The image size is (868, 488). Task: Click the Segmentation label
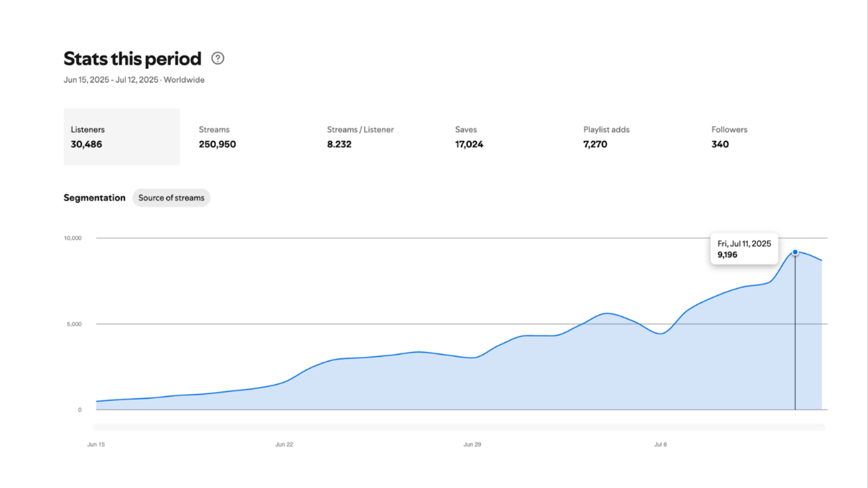pyautogui.click(x=95, y=198)
